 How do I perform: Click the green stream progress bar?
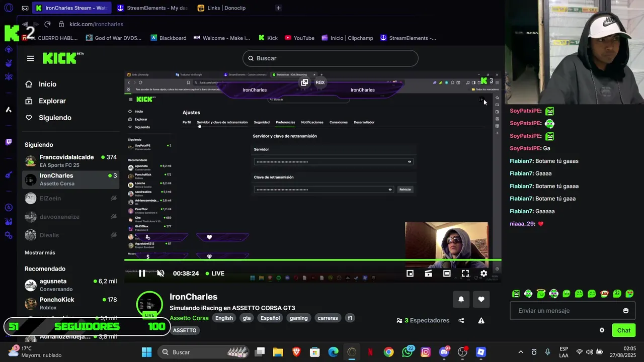point(312,260)
